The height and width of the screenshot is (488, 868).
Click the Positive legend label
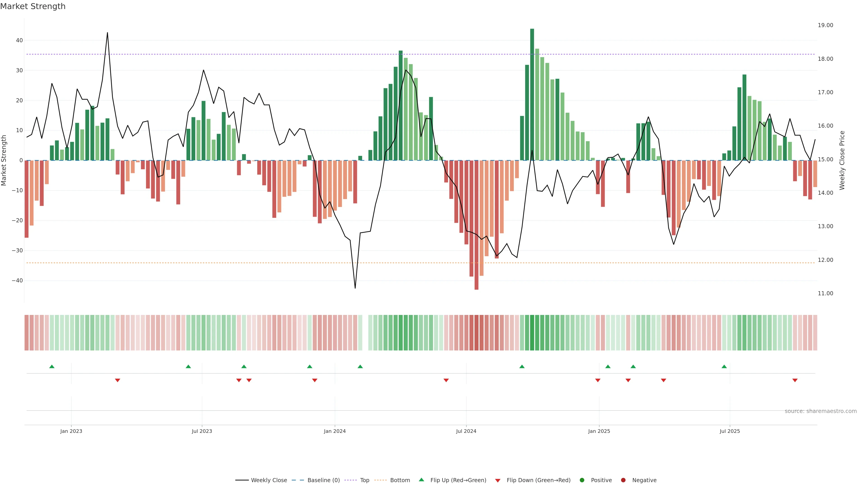point(601,480)
